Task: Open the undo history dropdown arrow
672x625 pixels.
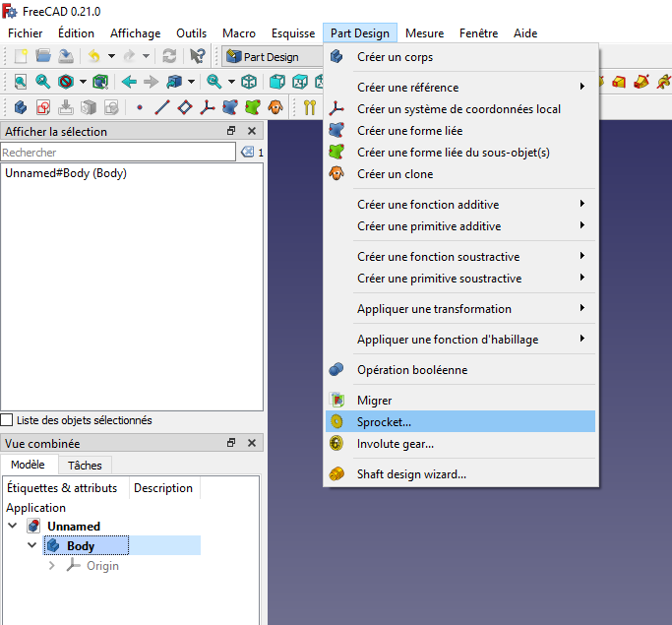Action: pos(111,56)
